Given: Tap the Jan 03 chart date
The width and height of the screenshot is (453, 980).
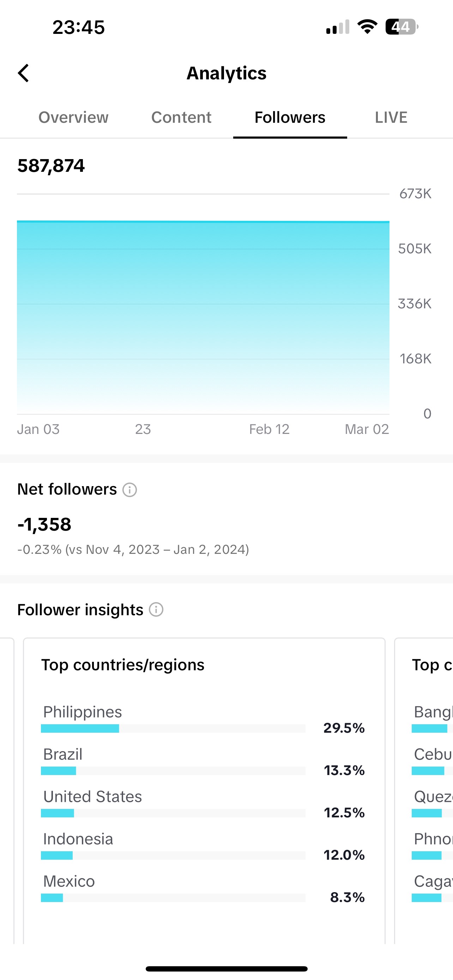Looking at the screenshot, I should [x=38, y=429].
